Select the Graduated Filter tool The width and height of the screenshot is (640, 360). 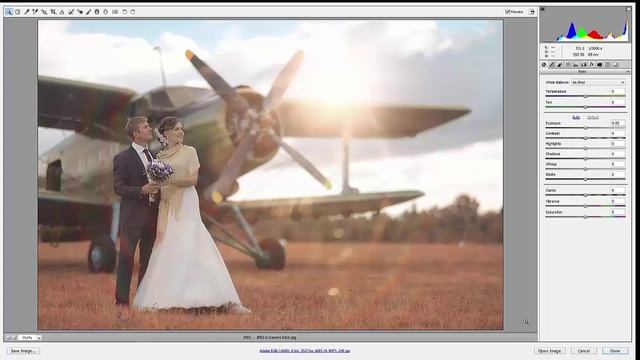coord(97,12)
